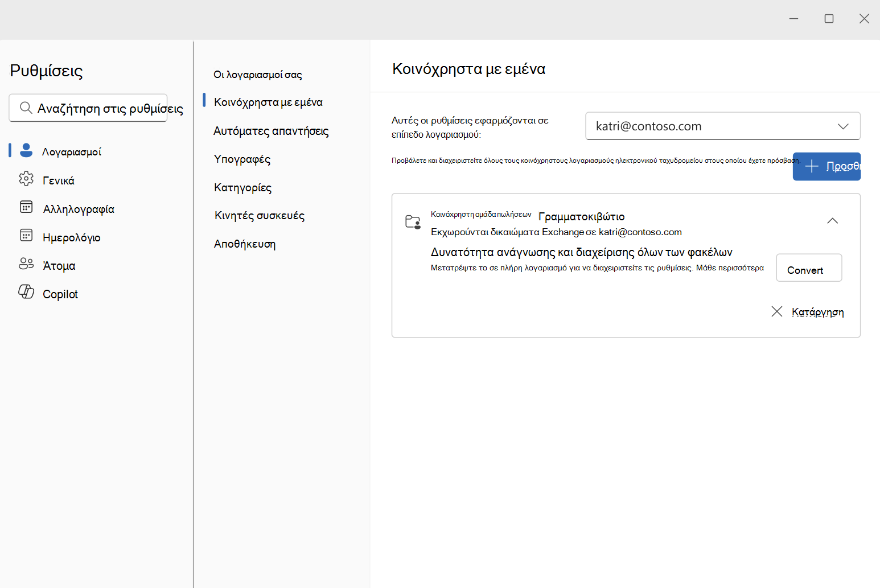Screen dimensions: 880x588
Task: Click the blue Προσθήκη add button
Action: pyautogui.click(x=826, y=166)
